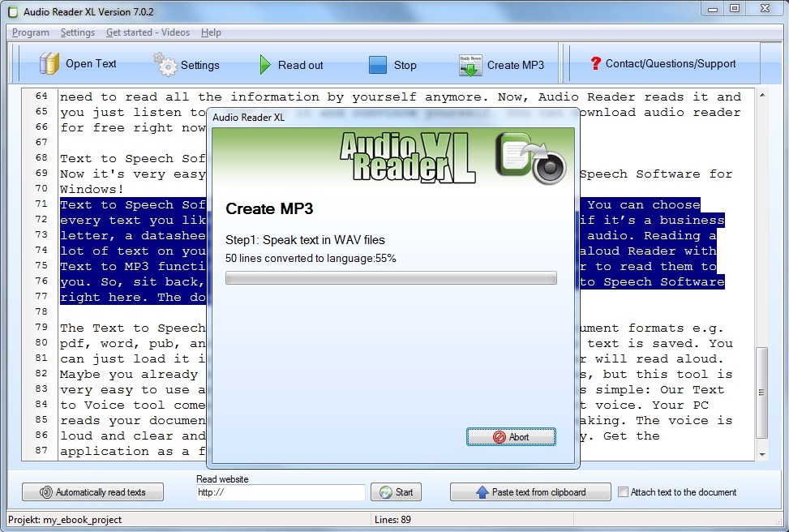Image resolution: width=789 pixels, height=532 pixels.
Task: Abort the MP3 creation
Action: (511, 437)
